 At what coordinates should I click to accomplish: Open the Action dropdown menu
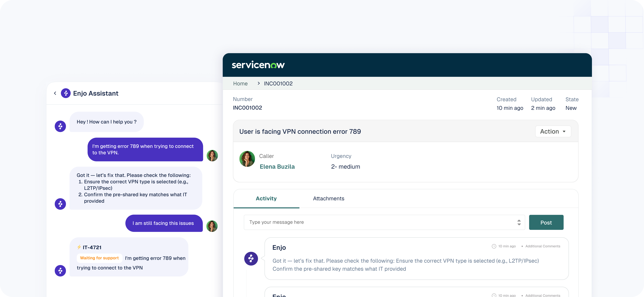[553, 131]
